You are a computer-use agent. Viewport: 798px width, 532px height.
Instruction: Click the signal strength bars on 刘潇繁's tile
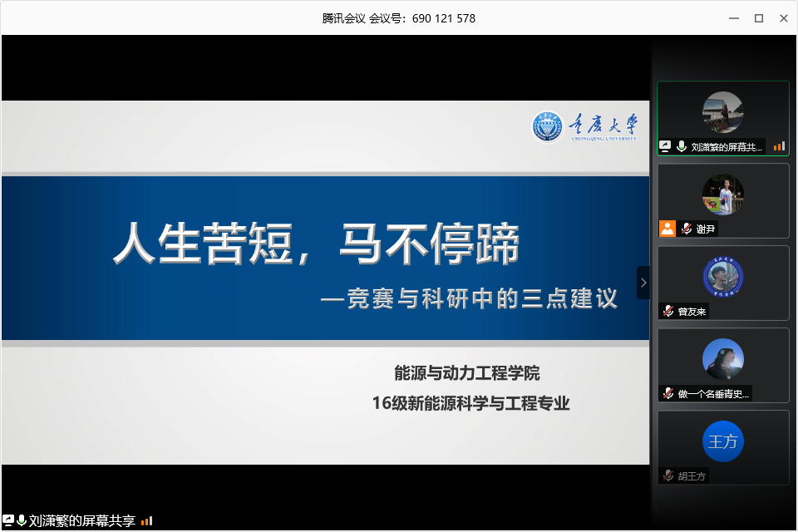(779, 146)
